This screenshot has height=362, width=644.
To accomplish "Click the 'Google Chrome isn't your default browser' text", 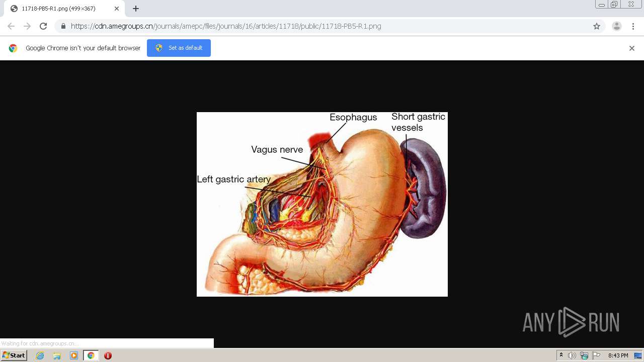I will (83, 48).
